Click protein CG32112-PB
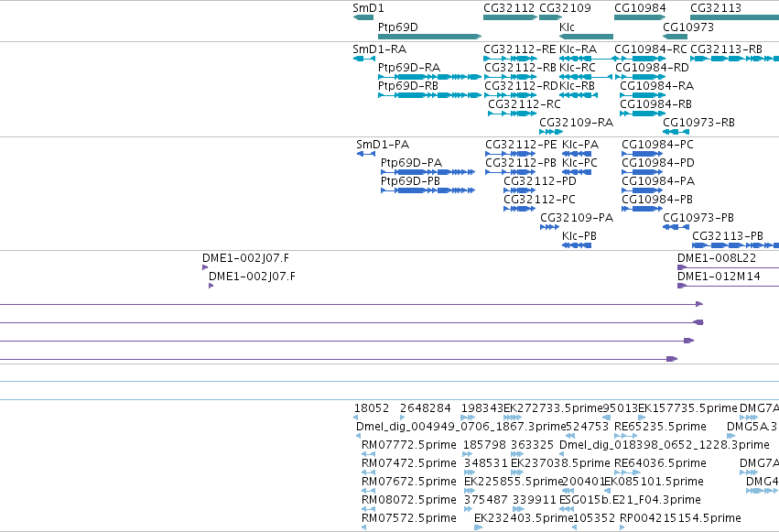 [x=511, y=172]
